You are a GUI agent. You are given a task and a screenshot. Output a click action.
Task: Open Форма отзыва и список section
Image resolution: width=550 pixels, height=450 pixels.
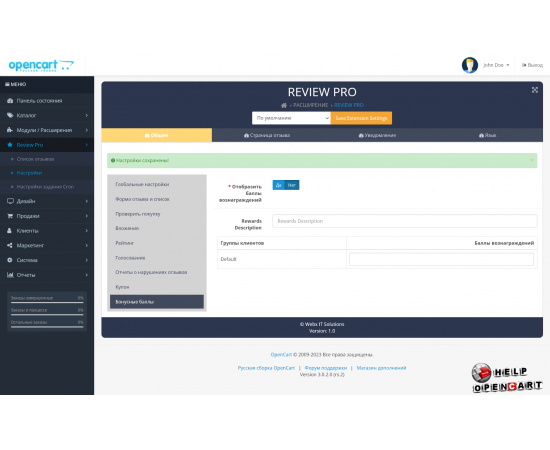click(x=157, y=199)
